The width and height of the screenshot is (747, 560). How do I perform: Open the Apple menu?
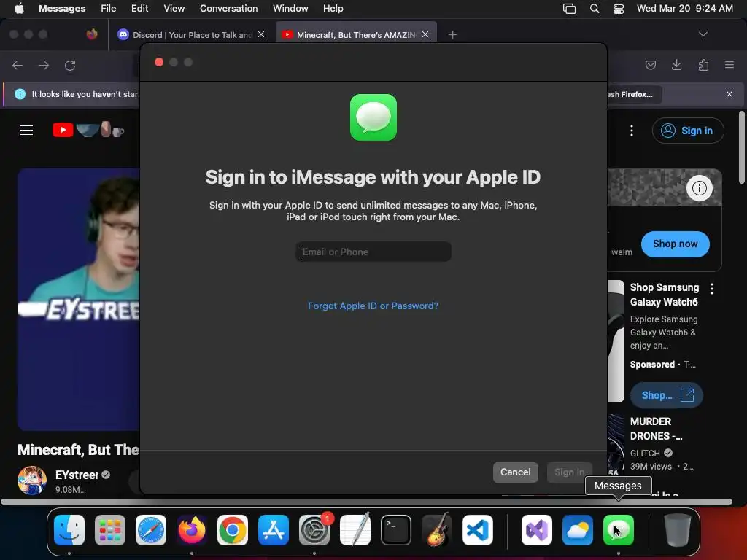point(19,9)
